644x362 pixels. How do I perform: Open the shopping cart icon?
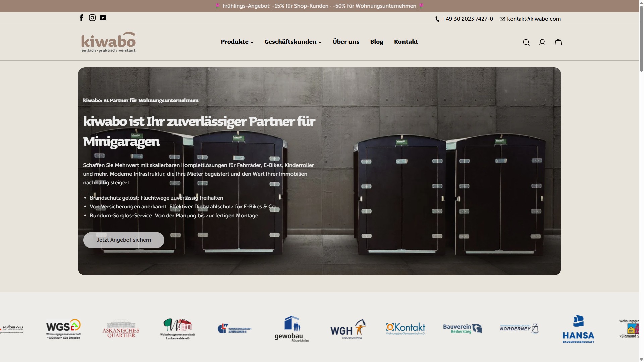pos(558,42)
